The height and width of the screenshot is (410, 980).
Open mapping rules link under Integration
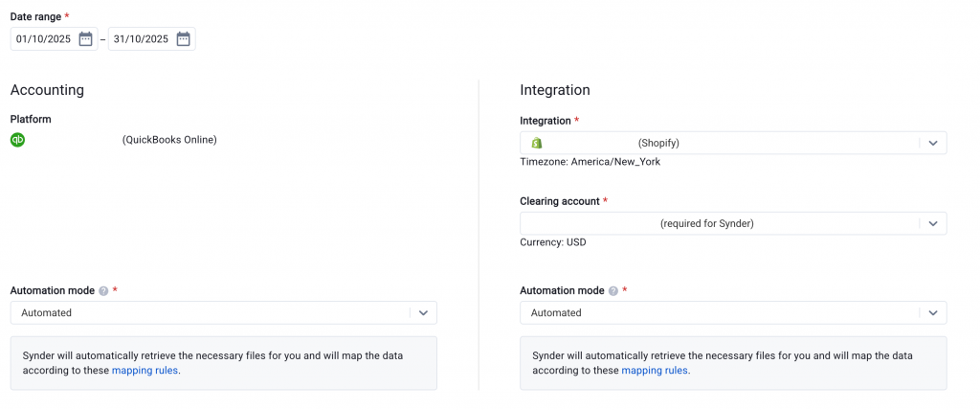coord(655,370)
